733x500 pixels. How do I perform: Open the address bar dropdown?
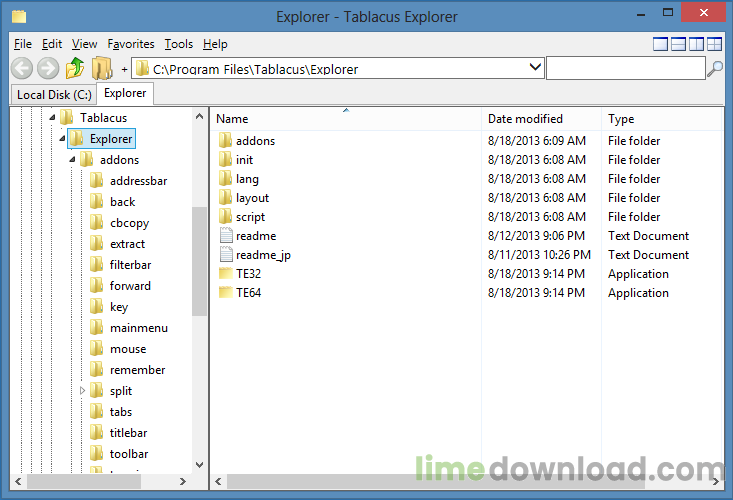535,68
